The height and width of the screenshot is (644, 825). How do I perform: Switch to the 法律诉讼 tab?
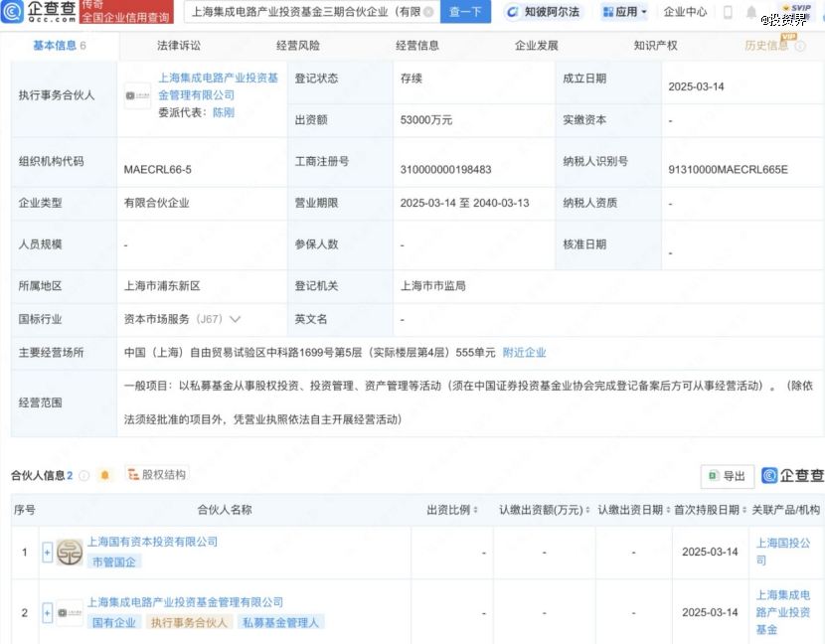tap(179, 46)
